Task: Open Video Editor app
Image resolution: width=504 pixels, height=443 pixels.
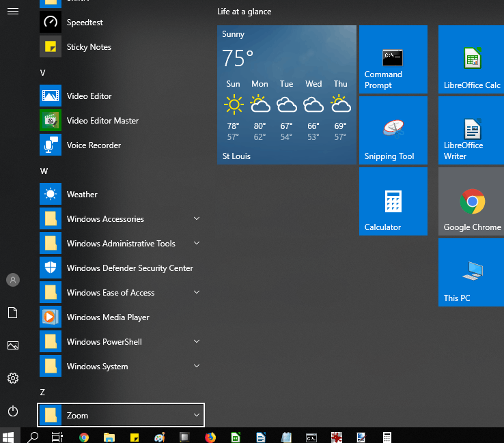Action: (121, 96)
